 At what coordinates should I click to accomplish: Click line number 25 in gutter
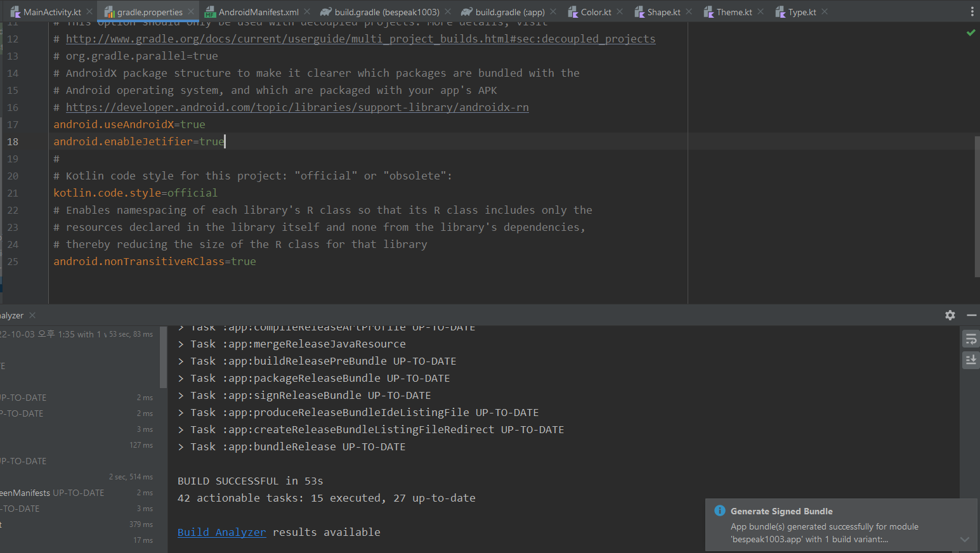coord(13,261)
